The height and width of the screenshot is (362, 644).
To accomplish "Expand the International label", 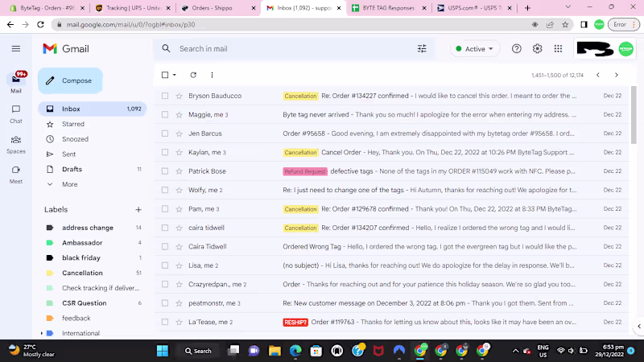I will point(42,334).
